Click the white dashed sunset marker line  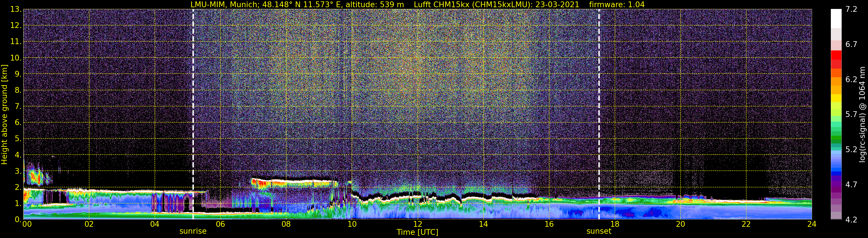pyautogui.click(x=599, y=114)
